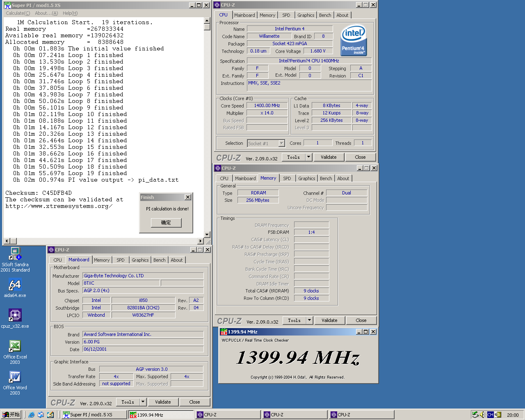Open Tools dropdown arrow in Memory window
Viewport: 525px width, 420px height.
tap(310, 320)
